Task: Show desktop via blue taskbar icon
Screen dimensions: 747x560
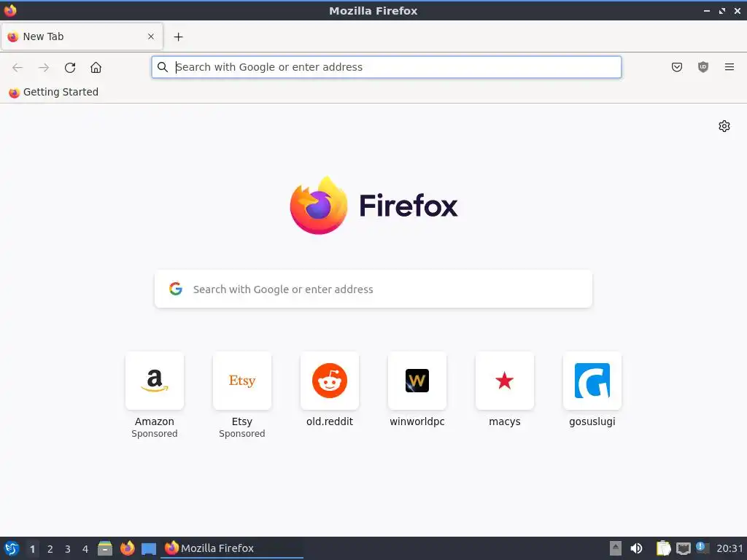Action: tap(149, 549)
